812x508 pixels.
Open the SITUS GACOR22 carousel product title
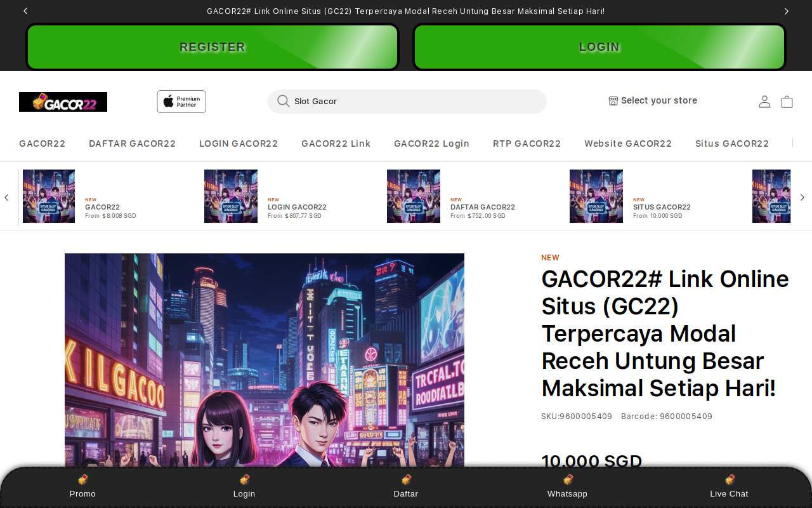pyautogui.click(x=662, y=207)
